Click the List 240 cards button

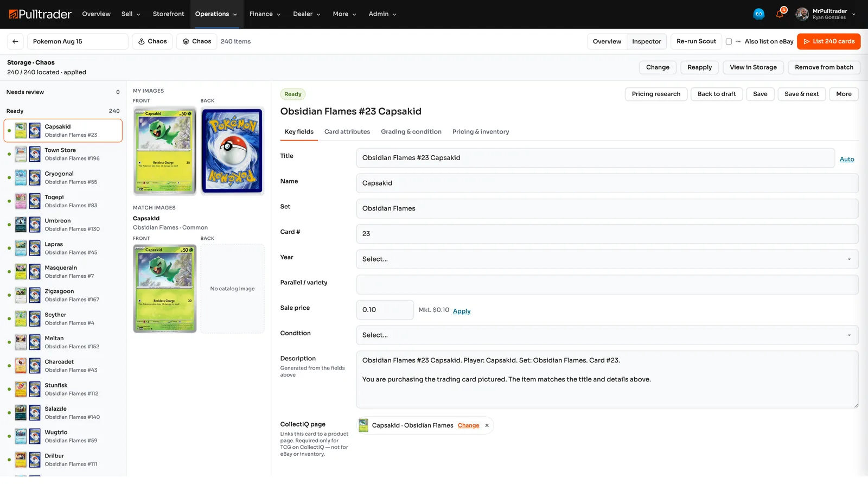(828, 41)
